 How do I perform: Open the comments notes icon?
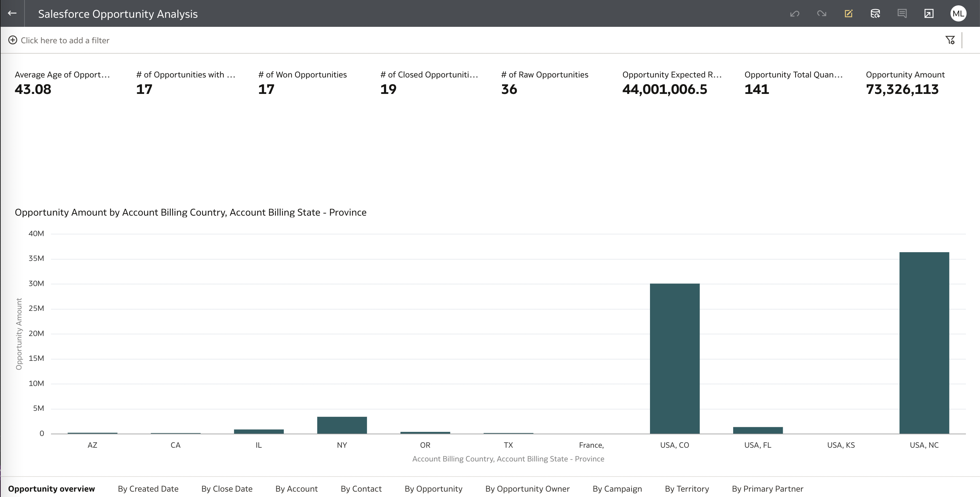click(x=902, y=14)
